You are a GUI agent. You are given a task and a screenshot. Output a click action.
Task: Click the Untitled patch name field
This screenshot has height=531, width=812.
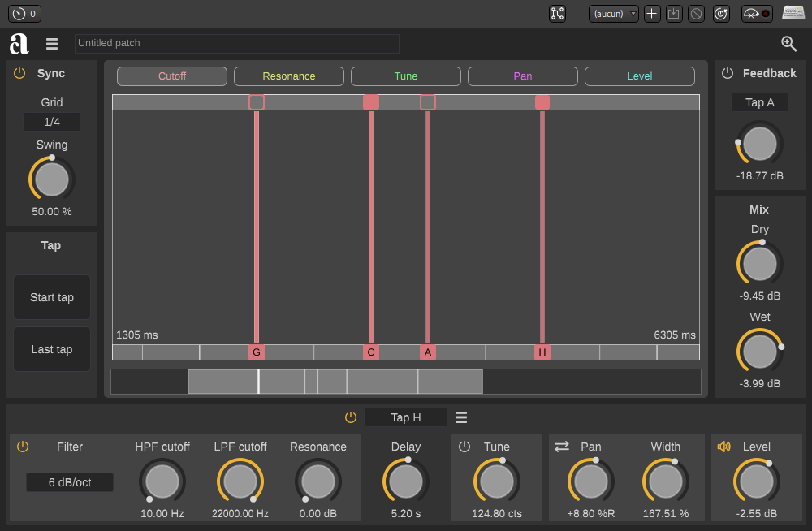click(x=236, y=44)
